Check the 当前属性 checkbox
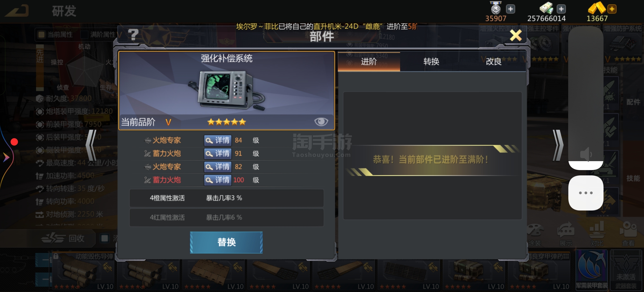The height and width of the screenshot is (292, 644). tap(41, 34)
